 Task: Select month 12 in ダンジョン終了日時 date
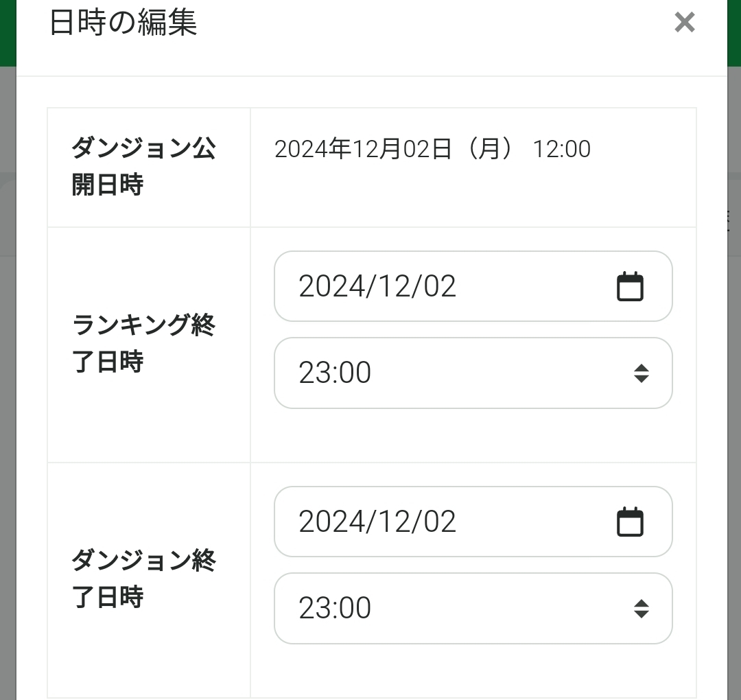[392, 522]
